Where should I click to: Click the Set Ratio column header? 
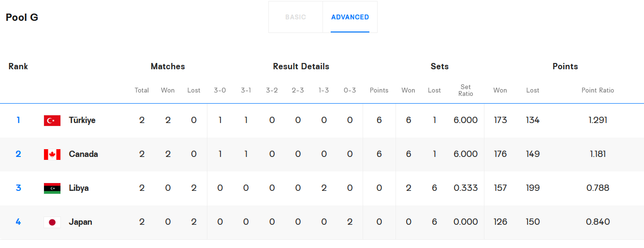(x=466, y=90)
